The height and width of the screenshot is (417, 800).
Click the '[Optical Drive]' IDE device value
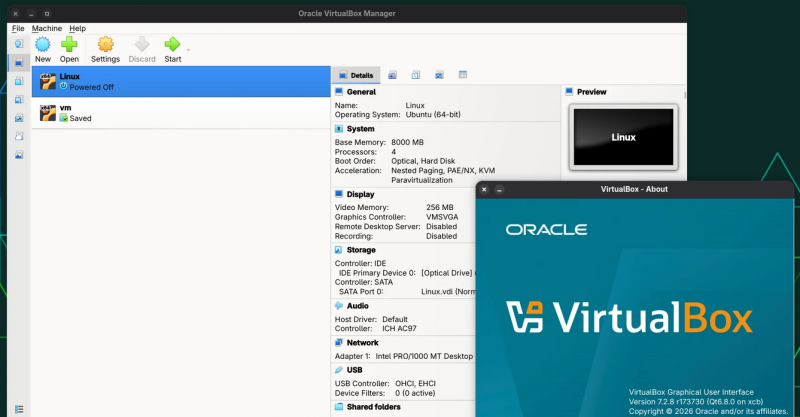point(447,273)
